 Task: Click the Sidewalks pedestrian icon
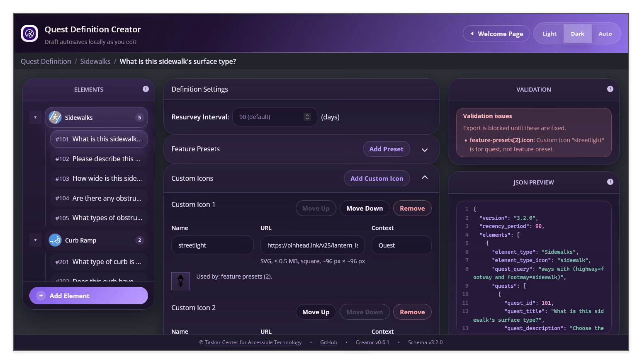tap(55, 117)
